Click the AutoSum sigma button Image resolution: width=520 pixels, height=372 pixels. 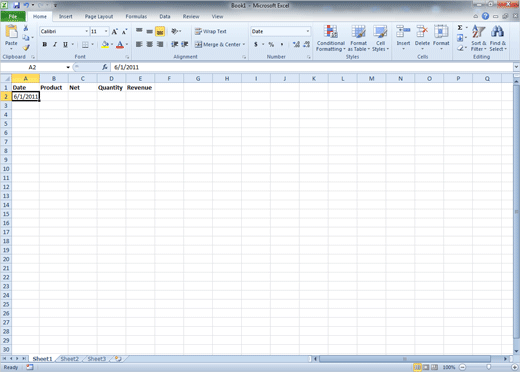click(460, 28)
